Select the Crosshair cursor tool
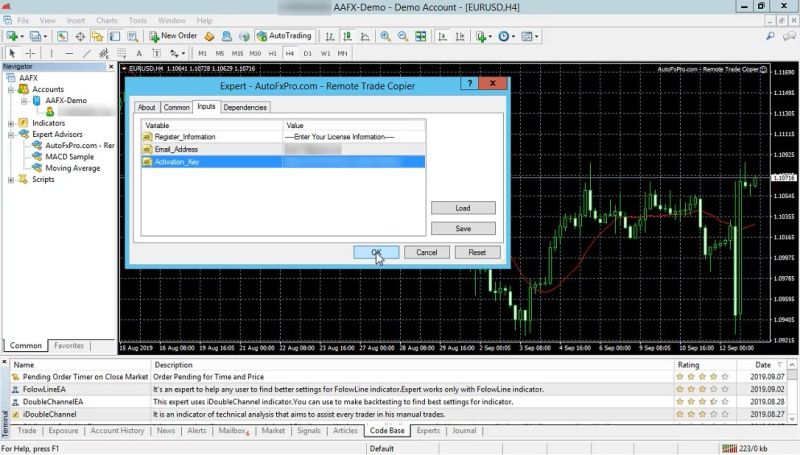This screenshot has height=455, width=800. (31, 53)
